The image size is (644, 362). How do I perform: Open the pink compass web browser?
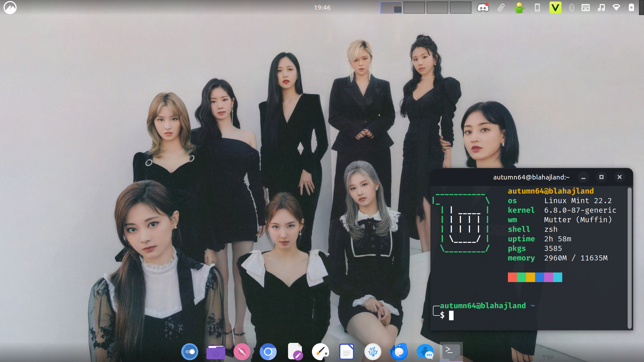pyautogui.click(x=242, y=352)
